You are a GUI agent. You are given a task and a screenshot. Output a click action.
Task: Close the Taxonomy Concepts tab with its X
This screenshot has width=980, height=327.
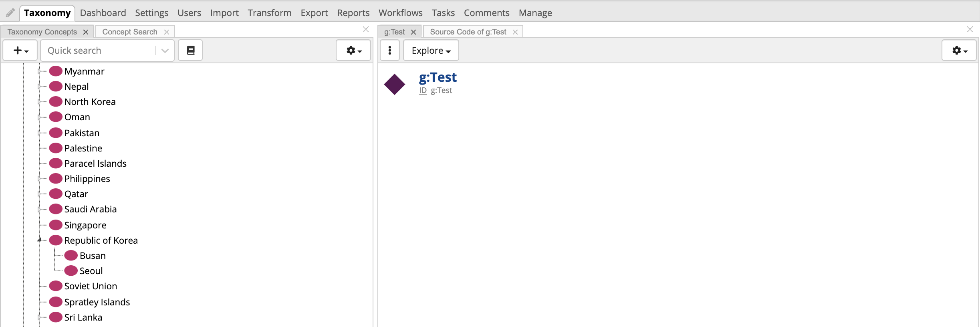click(86, 32)
